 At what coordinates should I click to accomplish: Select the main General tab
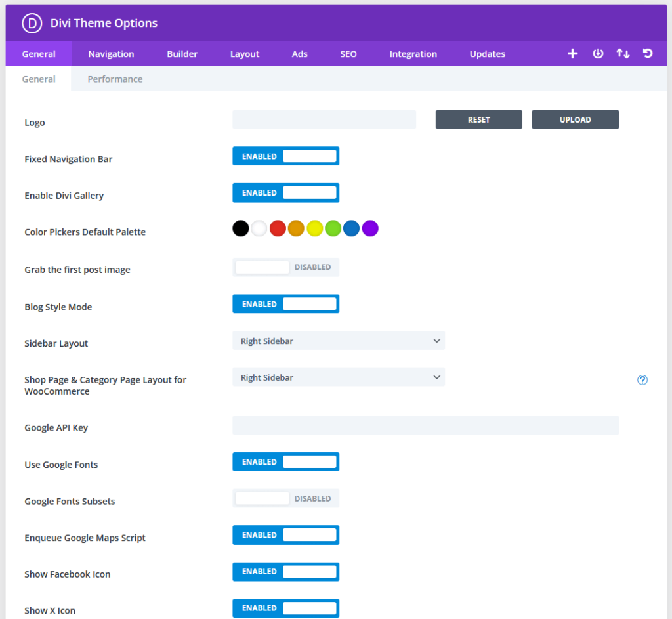click(39, 54)
